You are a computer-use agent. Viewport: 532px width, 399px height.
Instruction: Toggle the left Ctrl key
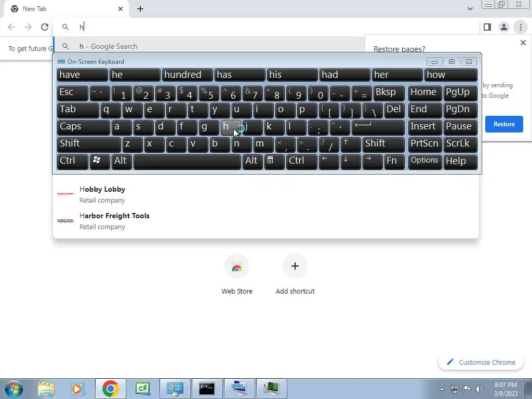coord(72,162)
